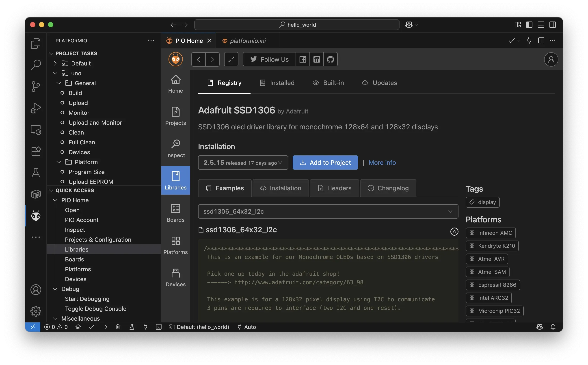Viewport: 588px width, 365px height.
Task: Open the Run and Debug icon
Action: [36, 108]
